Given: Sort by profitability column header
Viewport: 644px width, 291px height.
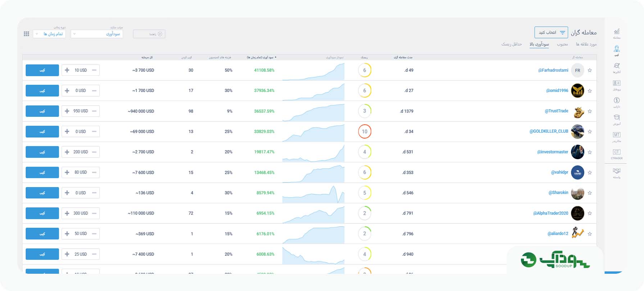Looking at the screenshot, I should [x=261, y=57].
